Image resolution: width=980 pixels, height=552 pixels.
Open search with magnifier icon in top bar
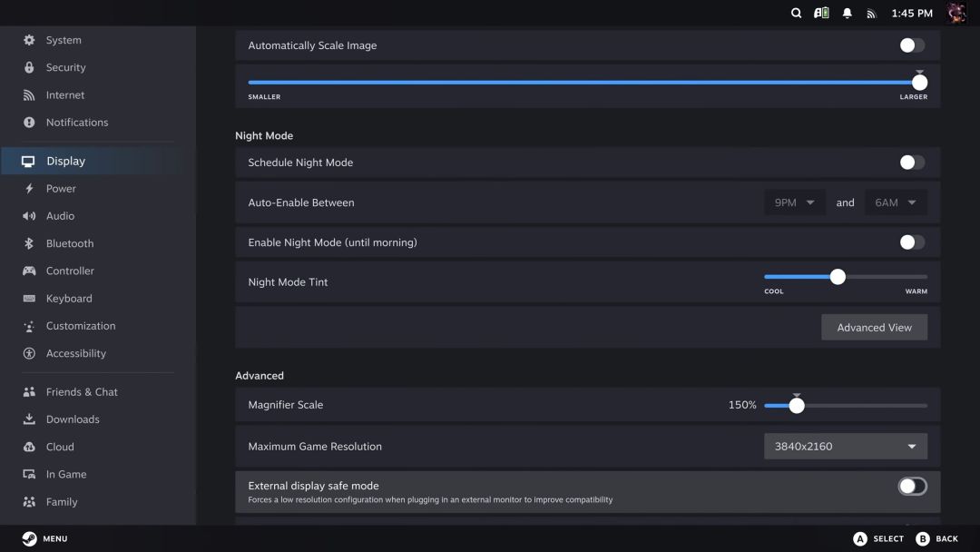[x=796, y=13]
